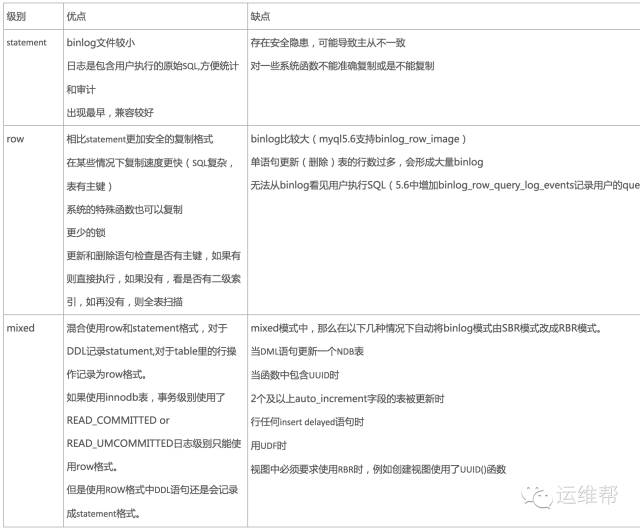Select the 优点 column header
The height and width of the screenshot is (528, 640).
click(76, 16)
